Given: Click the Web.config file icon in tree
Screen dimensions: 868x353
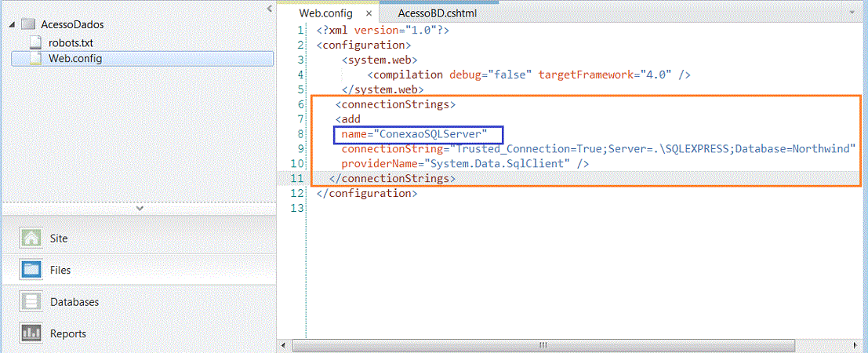Looking at the screenshot, I should click(x=35, y=58).
